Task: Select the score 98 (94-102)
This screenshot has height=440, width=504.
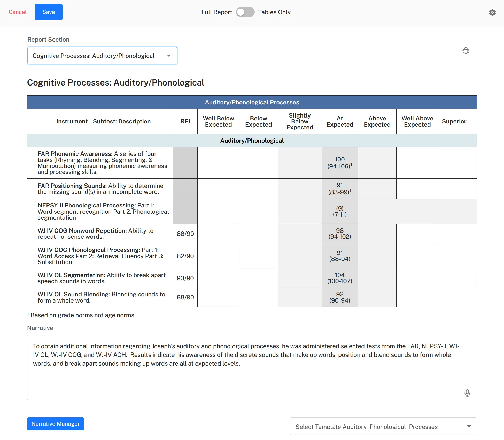Action: tap(340, 234)
